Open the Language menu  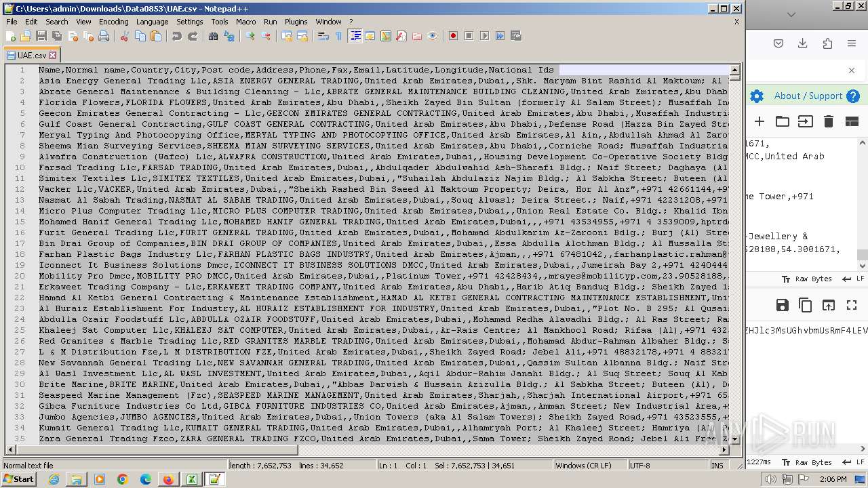coord(152,22)
